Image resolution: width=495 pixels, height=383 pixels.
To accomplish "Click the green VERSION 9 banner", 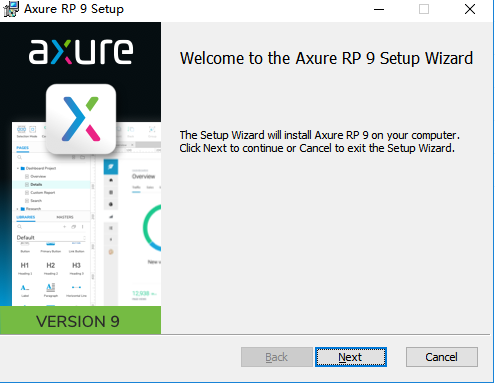I will point(80,320).
